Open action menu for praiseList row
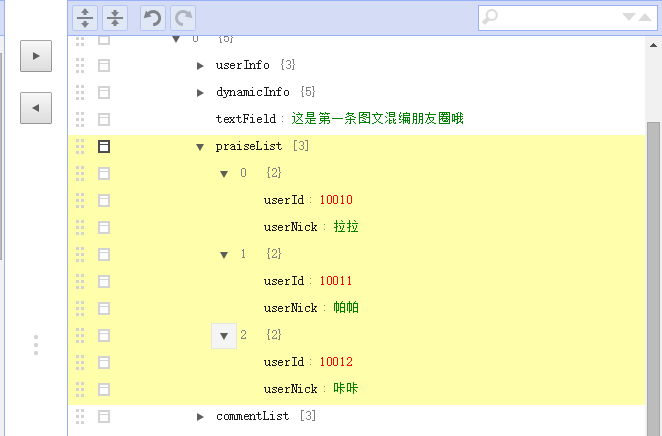Viewport: 662px width, 436px height. pos(104,146)
